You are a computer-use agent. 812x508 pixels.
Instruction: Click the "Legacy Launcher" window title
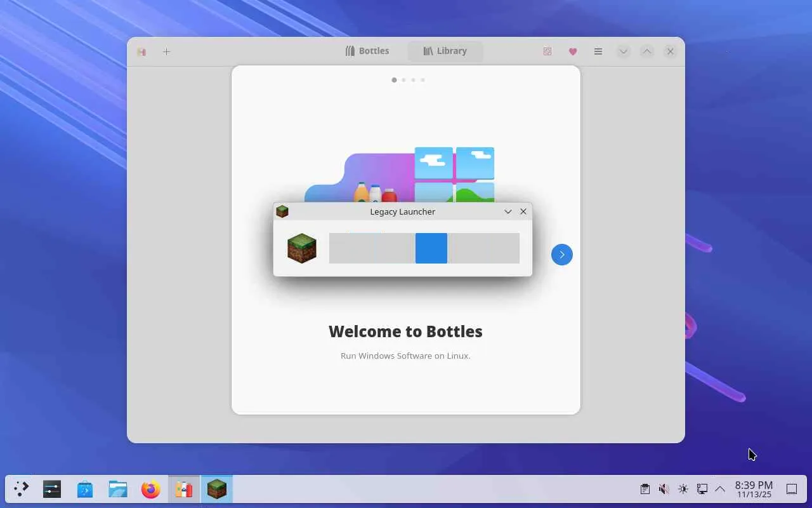coord(402,211)
